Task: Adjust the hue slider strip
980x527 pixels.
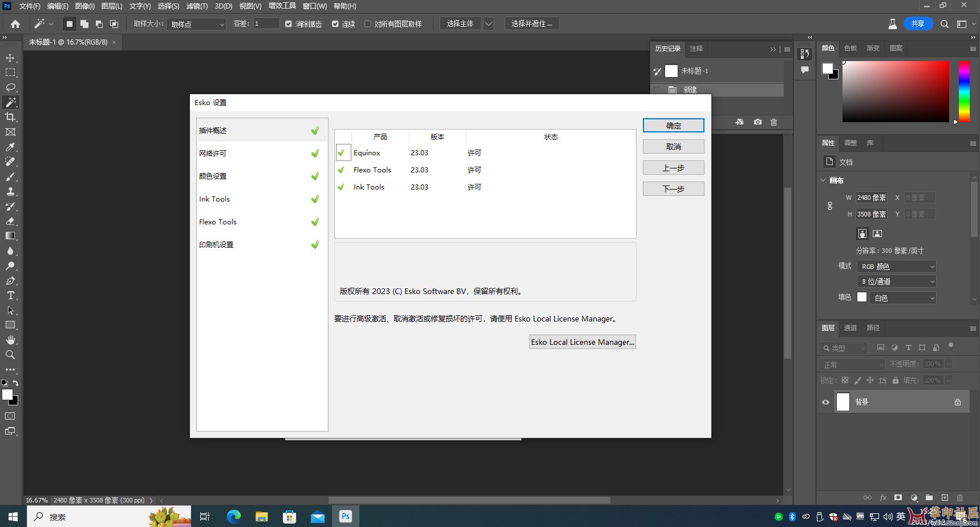Action: pos(964,91)
